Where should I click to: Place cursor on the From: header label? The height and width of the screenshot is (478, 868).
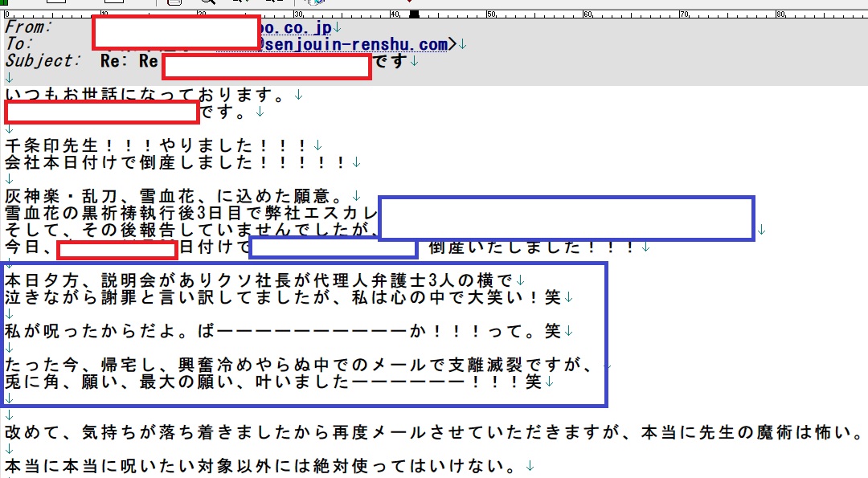pyautogui.click(x=29, y=27)
